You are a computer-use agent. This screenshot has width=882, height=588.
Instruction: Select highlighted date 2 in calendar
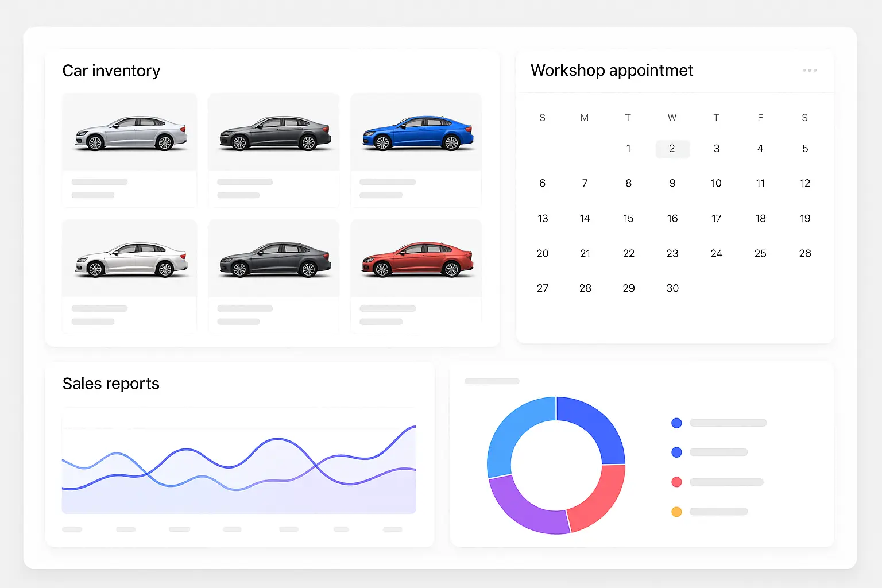[x=672, y=149]
